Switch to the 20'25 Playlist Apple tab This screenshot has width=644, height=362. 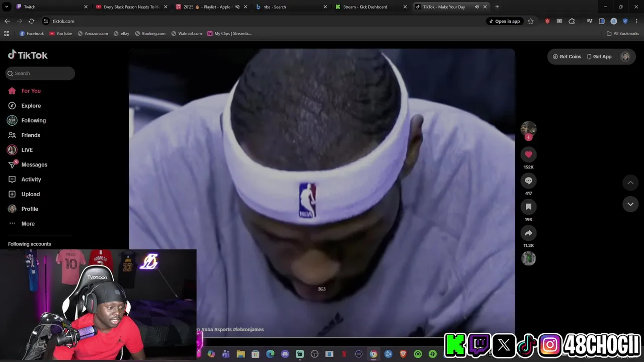click(211, 7)
